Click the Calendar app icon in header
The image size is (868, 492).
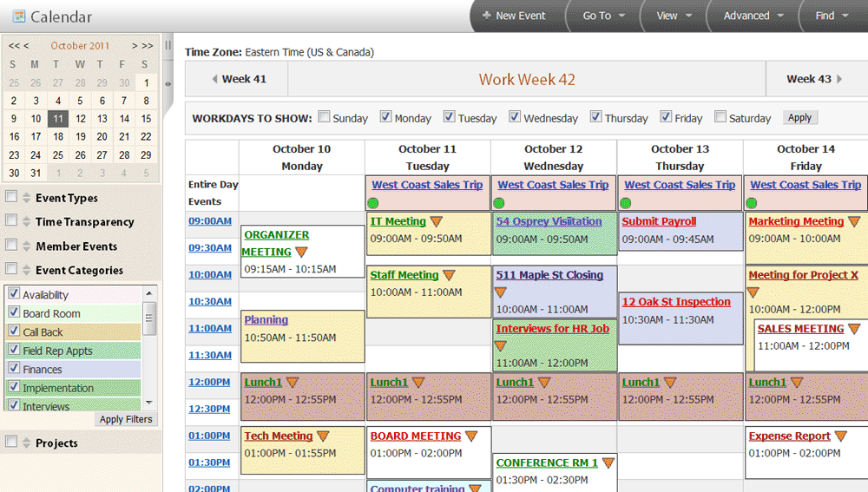19,16
